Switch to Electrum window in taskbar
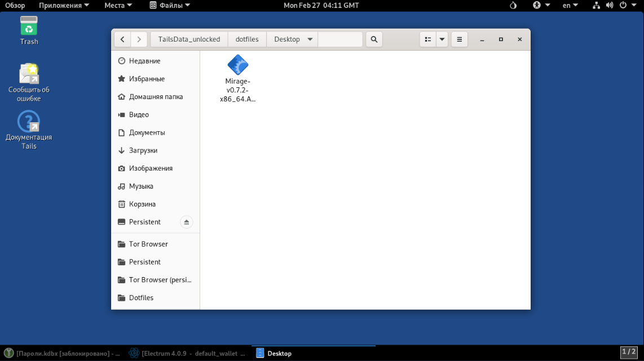Image resolution: width=644 pixels, height=361 pixels. point(187,353)
